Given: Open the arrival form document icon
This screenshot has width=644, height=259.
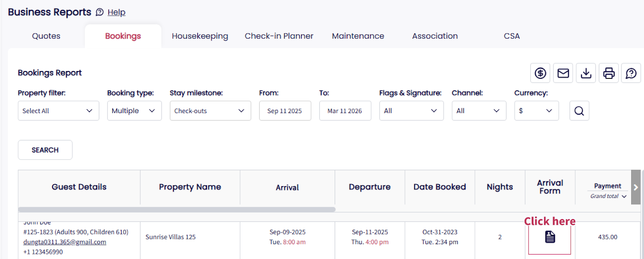Looking at the screenshot, I should pos(550,237).
